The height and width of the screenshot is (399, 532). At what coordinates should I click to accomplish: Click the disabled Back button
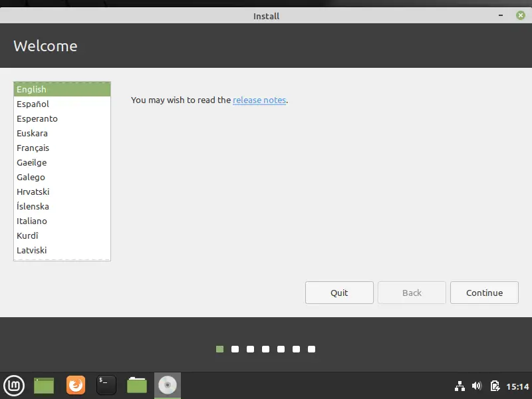coord(412,293)
